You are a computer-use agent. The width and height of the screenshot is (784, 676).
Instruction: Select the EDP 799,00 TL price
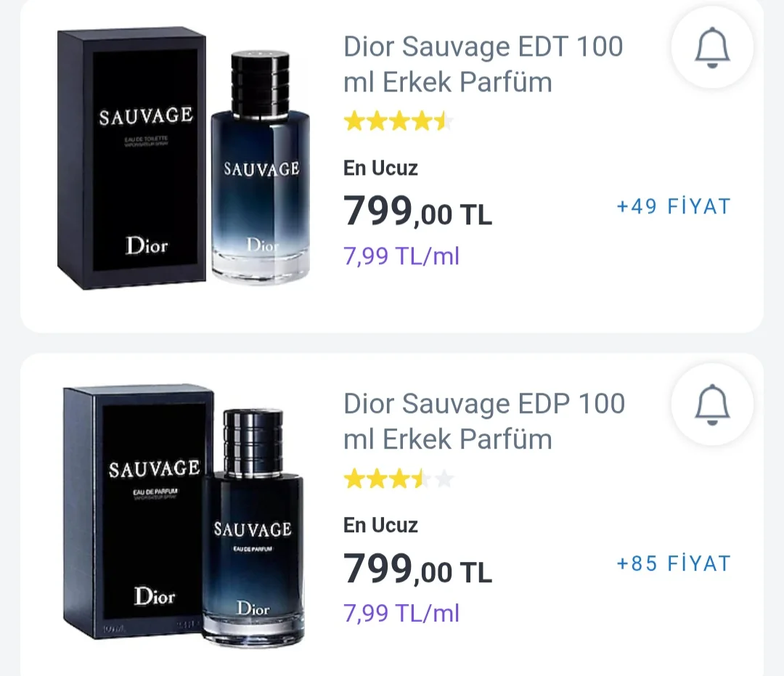417,569
